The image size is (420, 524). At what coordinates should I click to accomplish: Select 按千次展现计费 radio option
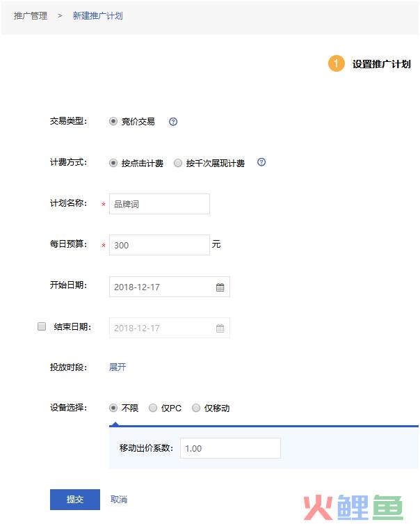(x=178, y=163)
